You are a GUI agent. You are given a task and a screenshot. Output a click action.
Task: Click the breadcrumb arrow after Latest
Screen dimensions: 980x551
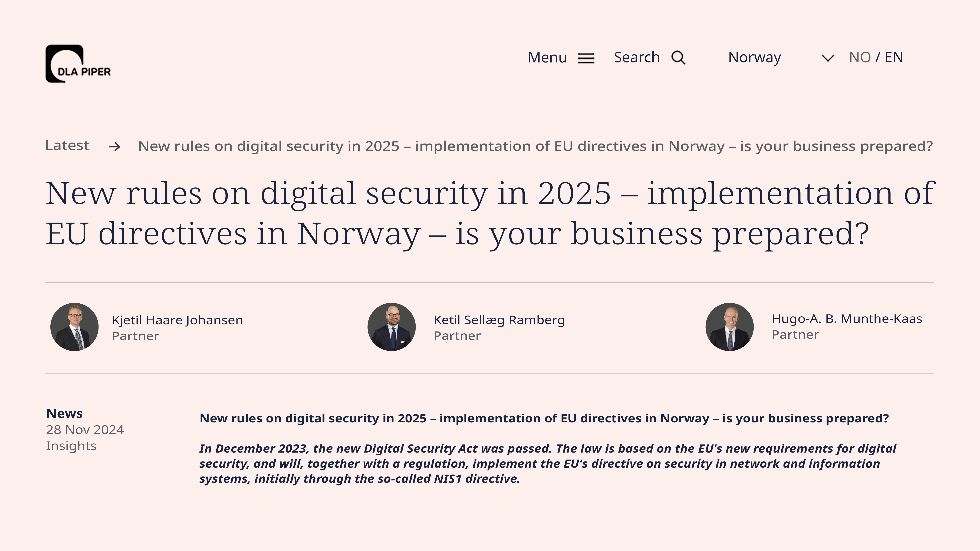tap(114, 146)
